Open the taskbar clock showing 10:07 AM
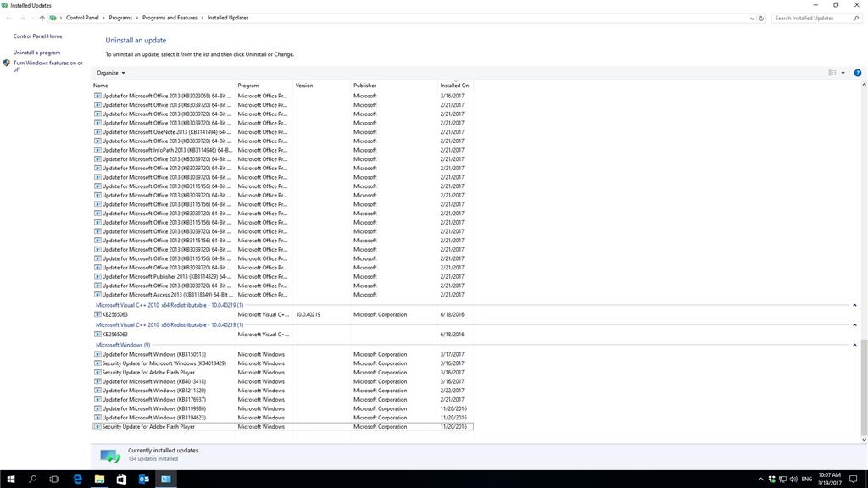 click(829, 480)
